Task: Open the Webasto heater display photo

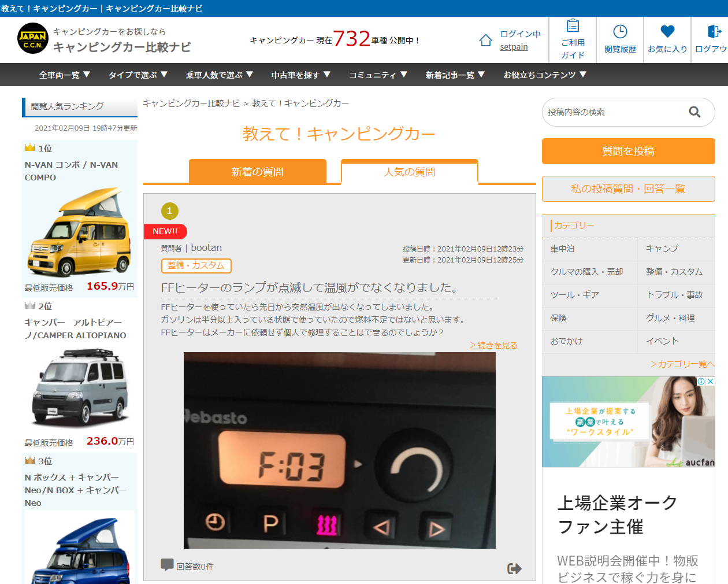Action: 339,450
